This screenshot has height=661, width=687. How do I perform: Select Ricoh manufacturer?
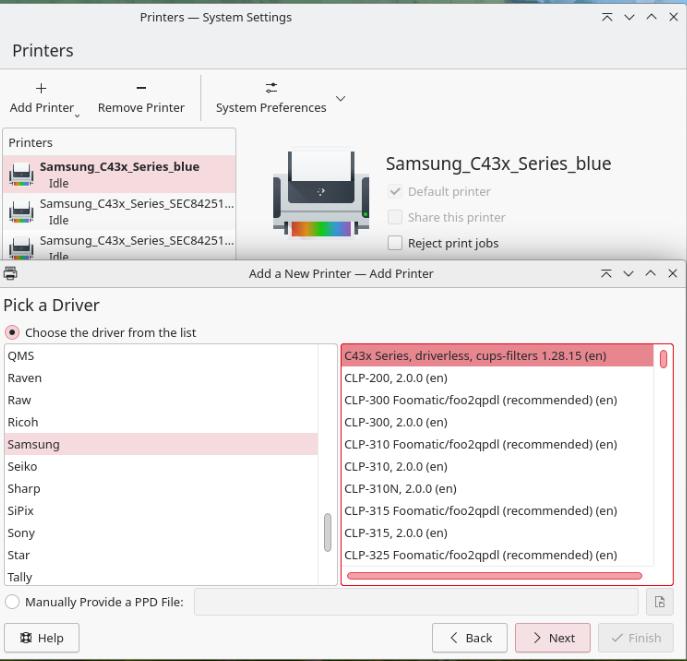(161, 422)
